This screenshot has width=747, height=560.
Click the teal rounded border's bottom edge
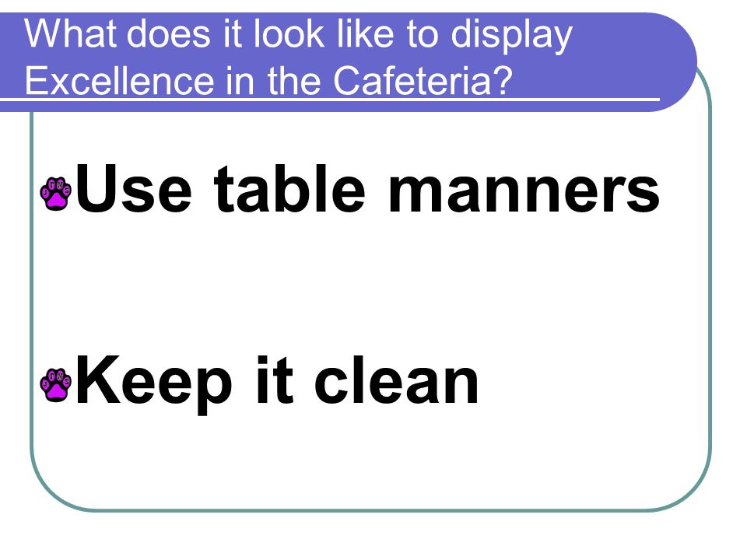click(372, 510)
